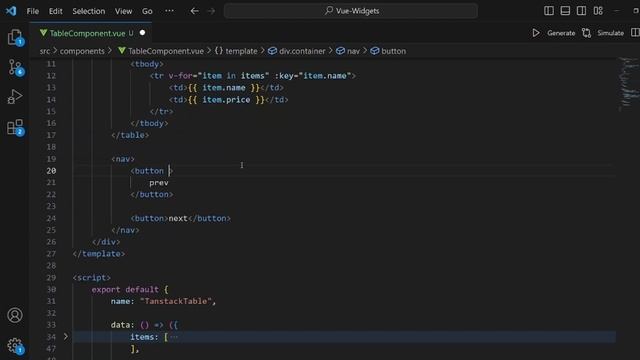
Task: Go back with the left arrow
Action: [195, 11]
